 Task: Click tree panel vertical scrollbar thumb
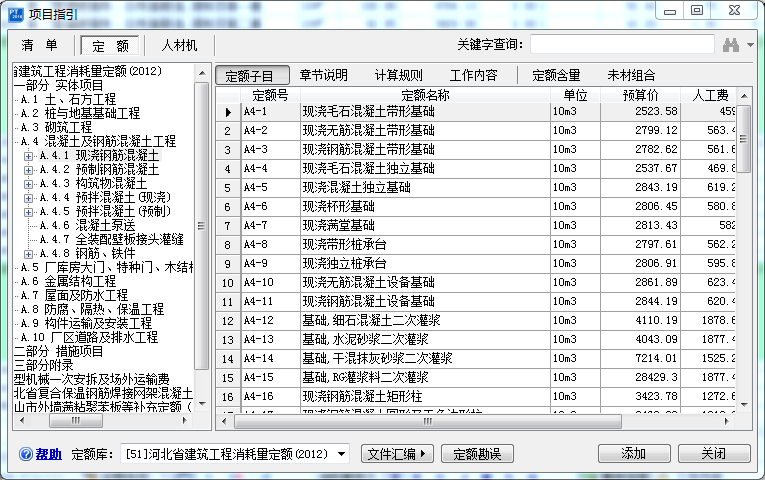click(201, 226)
